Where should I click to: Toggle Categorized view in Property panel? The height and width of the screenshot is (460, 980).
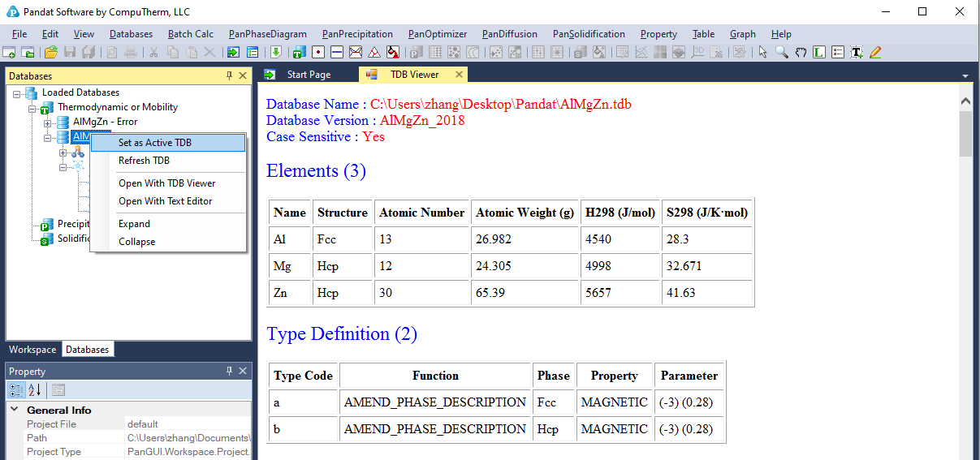(x=16, y=390)
